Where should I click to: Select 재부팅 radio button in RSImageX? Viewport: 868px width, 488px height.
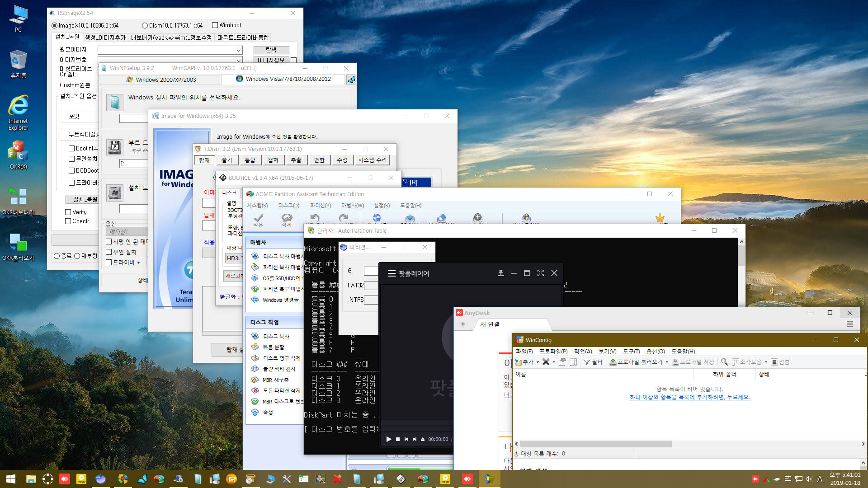[x=85, y=256]
